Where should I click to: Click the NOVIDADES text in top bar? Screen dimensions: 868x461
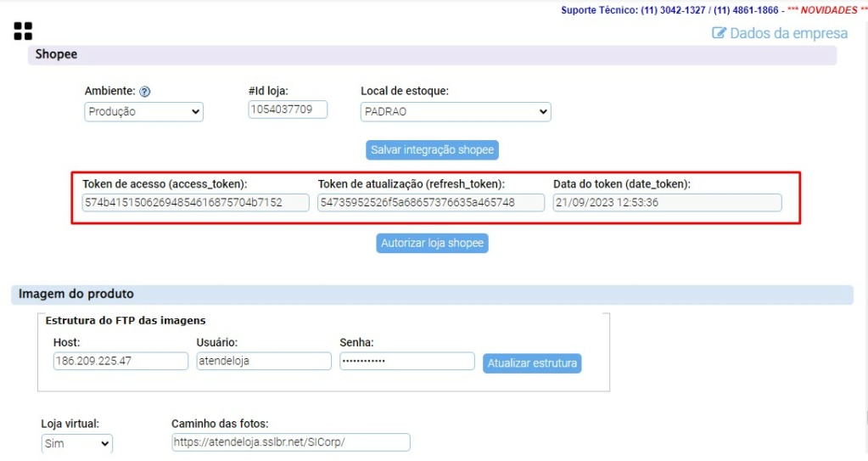coord(829,10)
